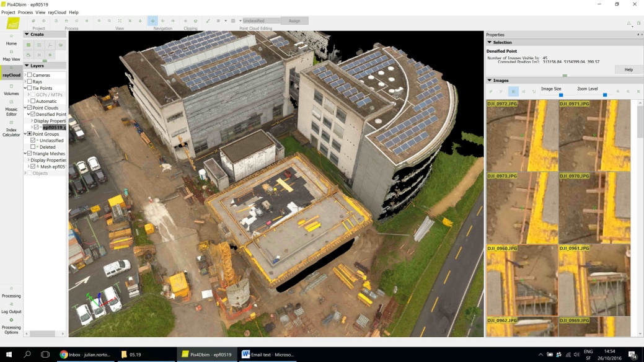The width and height of the screenshot is (644, 362).
Task: Click the highlighted icon in Images toolbar
Action: coord(513,92)
